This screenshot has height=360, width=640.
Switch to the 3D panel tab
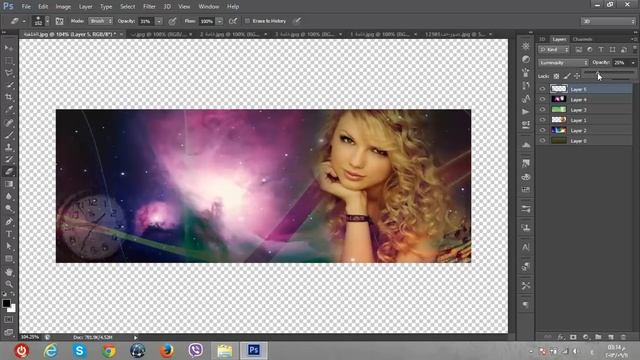(542, 39)
